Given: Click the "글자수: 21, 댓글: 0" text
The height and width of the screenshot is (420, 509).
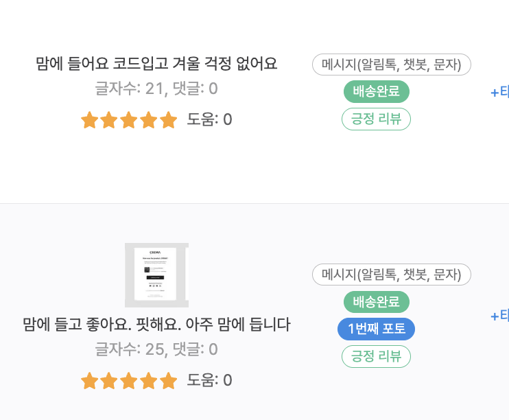Looking at the screenshot, I should (x=156, y=89).
